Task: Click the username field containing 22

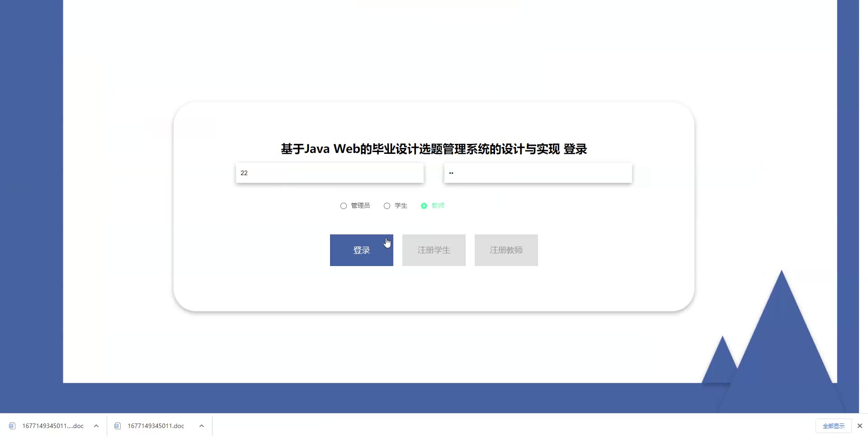Action: click(x=330, y=173)
